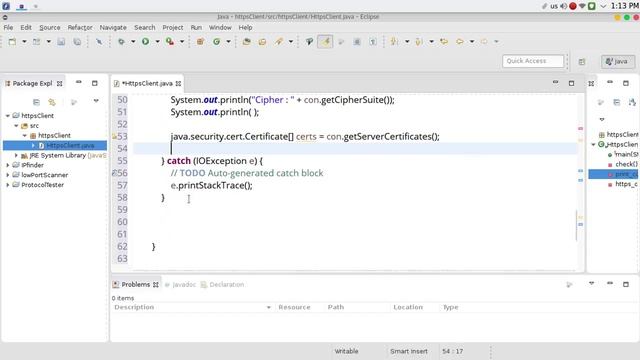This screenshot has height=360, width=640.
Task: Open the Run configurations dropdown arrow
Action: [157, 42]
